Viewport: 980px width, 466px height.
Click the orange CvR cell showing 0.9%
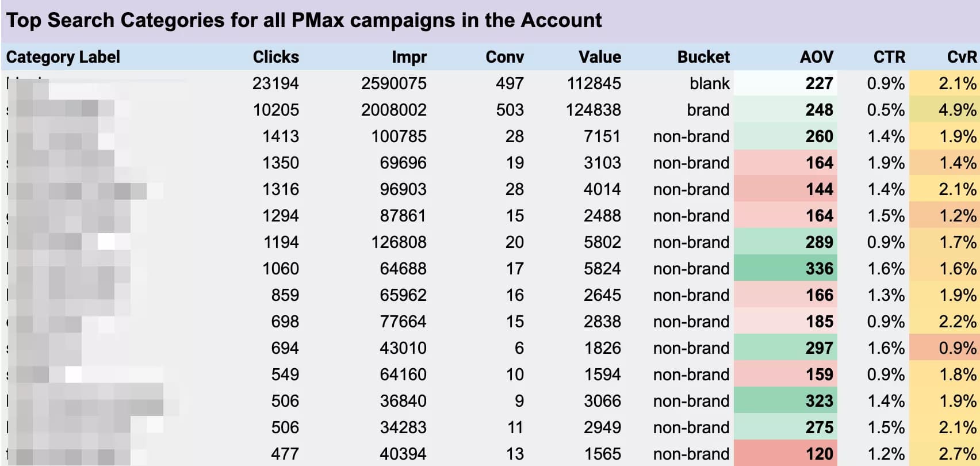tap(957, 348)
